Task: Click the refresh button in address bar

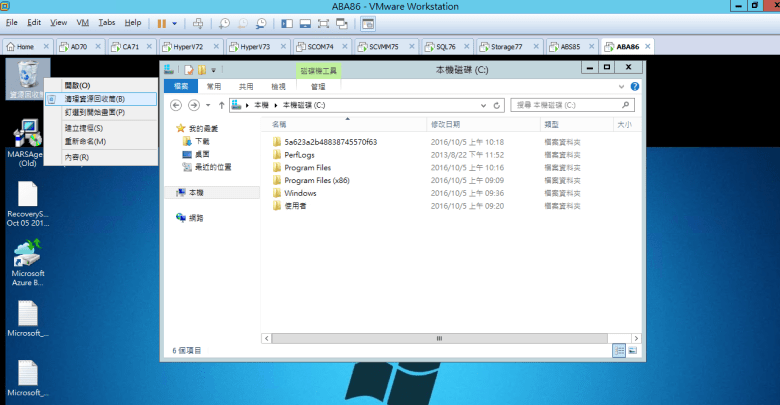Action: point(499,104)
